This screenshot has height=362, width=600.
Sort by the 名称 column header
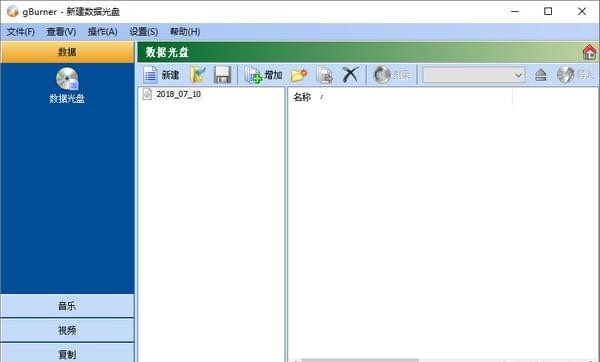400,97
